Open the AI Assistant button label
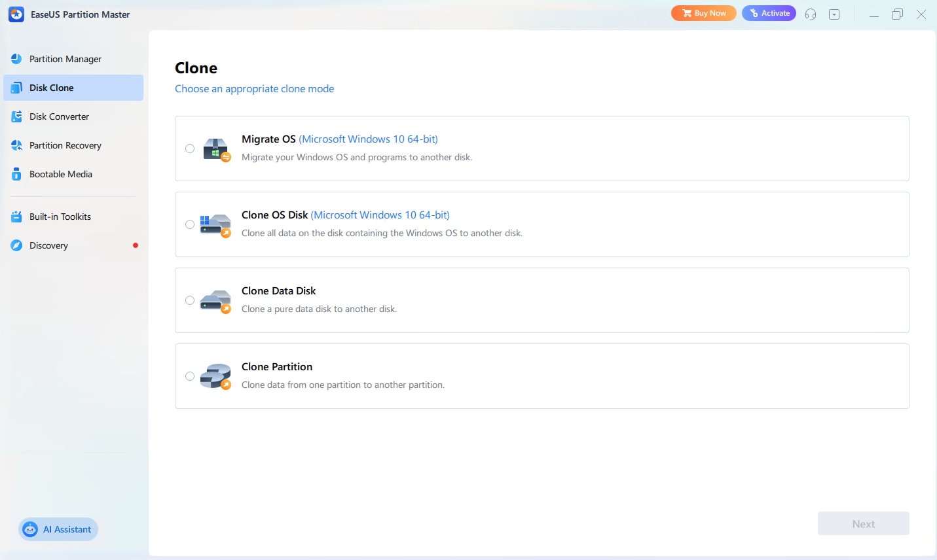937x560 pixels. click(67, 529)
